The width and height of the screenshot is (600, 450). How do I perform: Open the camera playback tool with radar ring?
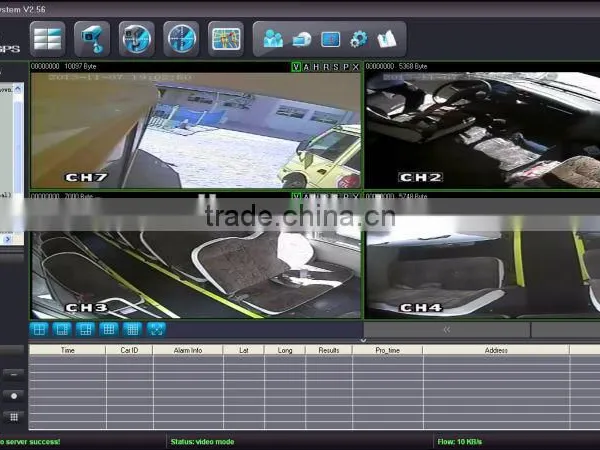[137, 39]
